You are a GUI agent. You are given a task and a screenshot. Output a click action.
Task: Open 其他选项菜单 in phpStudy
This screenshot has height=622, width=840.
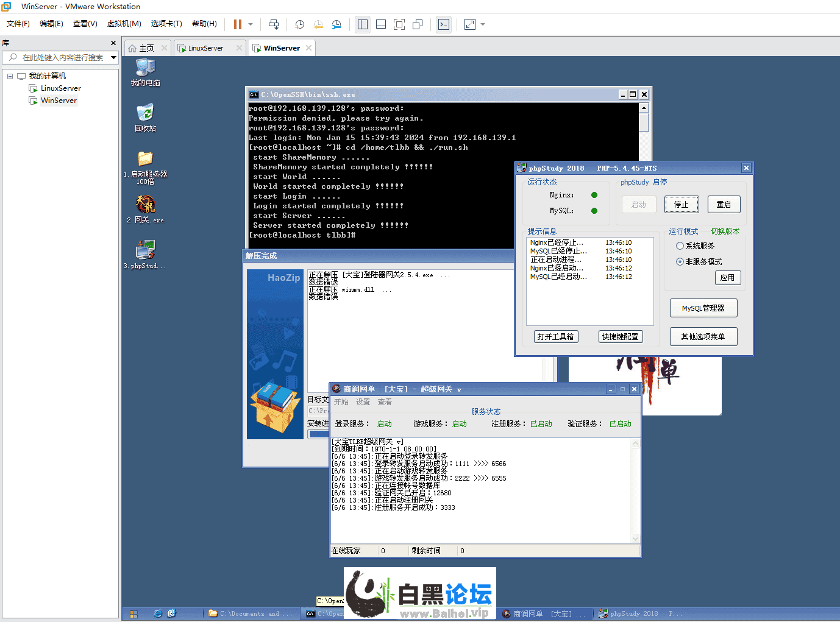pyautogui.click(x=703, y=337)
